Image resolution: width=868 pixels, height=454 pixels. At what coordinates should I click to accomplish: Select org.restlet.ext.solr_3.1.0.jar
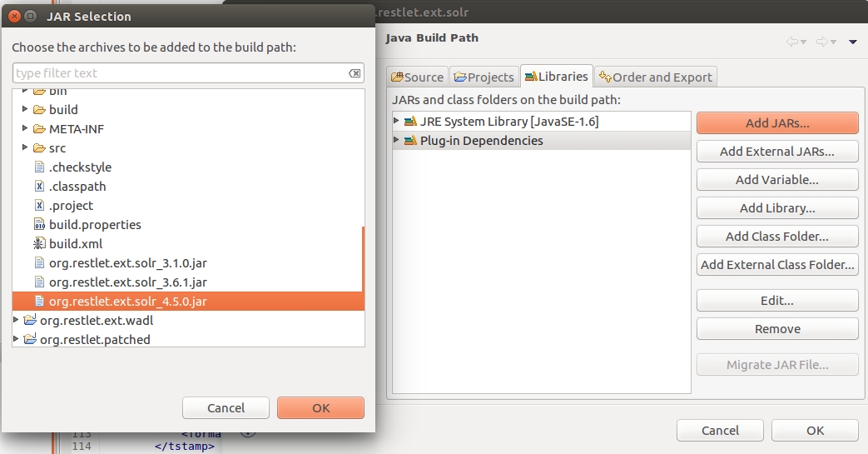coord(128,262)
